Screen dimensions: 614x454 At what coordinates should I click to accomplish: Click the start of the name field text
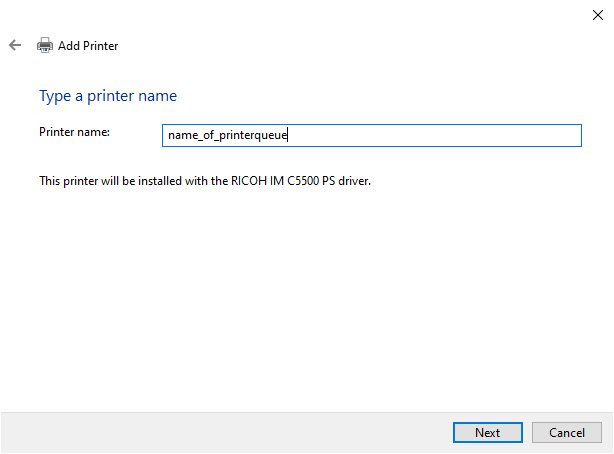169,136
